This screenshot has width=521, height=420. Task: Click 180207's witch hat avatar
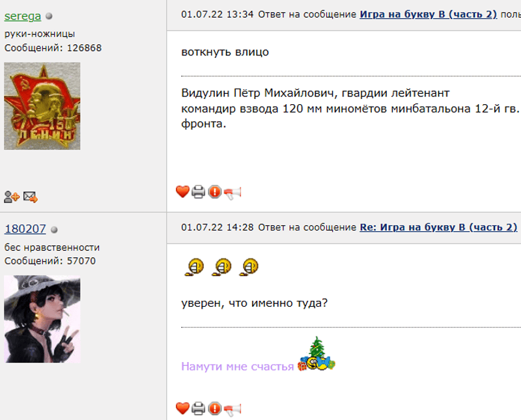pyautogui.click(x=42, y=319)
